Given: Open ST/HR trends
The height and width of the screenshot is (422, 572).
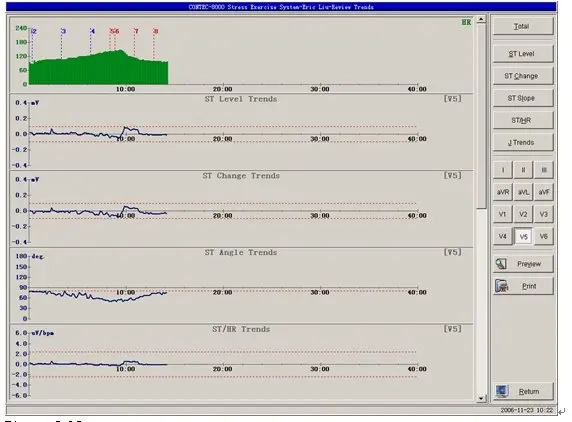Looking at the screenshot, I should [523, 120].
